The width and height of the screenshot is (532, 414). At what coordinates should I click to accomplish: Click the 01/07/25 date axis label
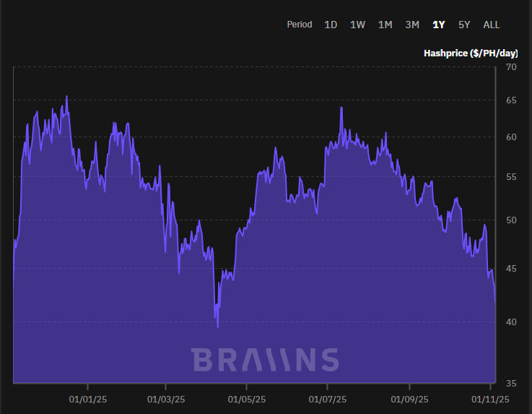(x=327, y=398)
